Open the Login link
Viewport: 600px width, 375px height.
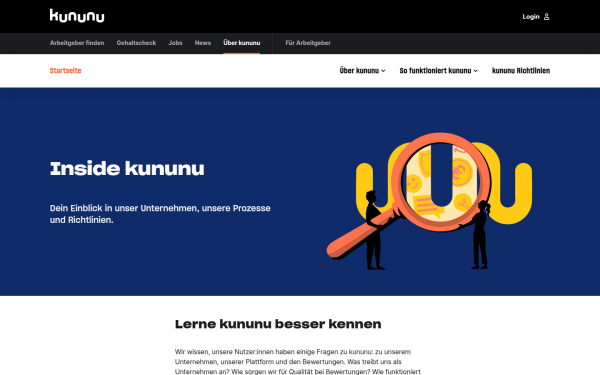click(x=531, y=16)
